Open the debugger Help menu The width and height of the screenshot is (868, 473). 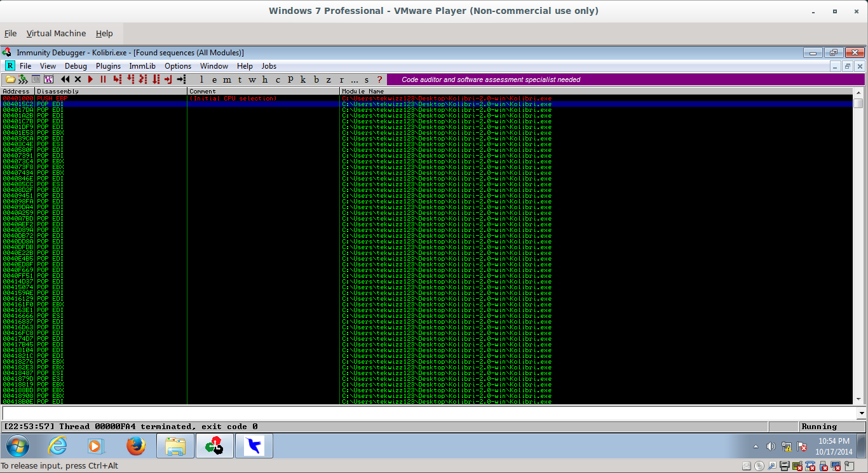tap(245, 66)
